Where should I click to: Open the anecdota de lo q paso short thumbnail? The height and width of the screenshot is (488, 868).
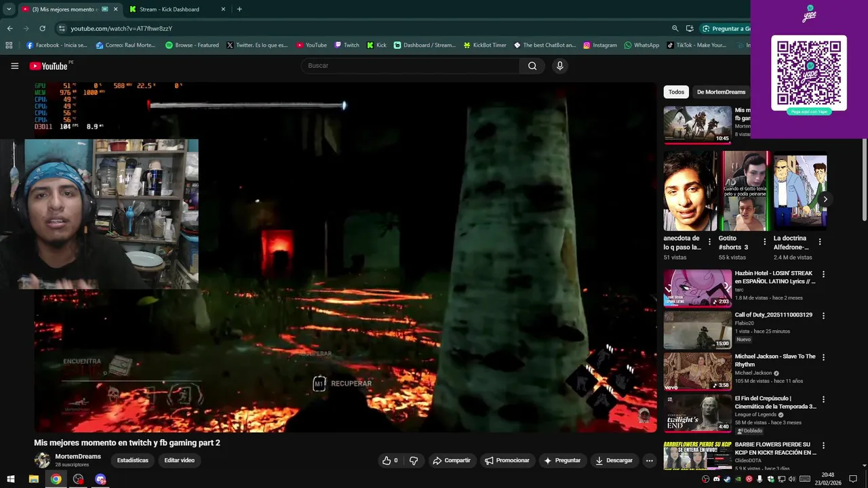(x=690, y=191)
